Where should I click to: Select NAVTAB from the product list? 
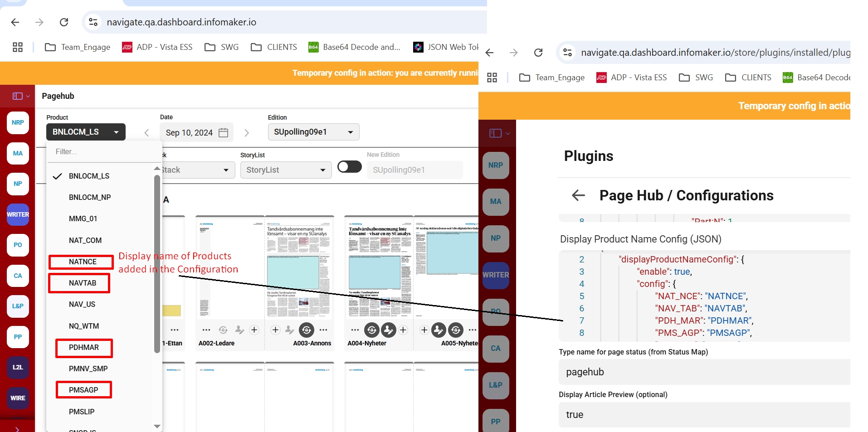(83, 283)
